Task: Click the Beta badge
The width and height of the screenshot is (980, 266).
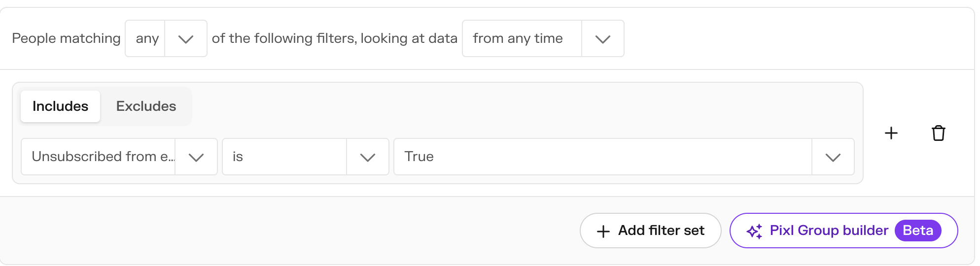Action: (918, 231)
